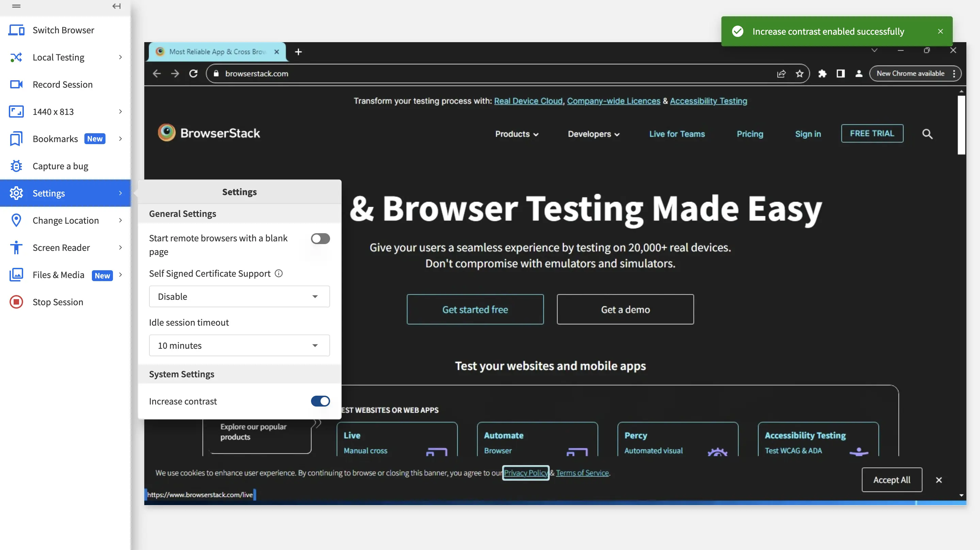Collapse the sidebar with the arrow icon
The width and height of the screenshot is (980, 550).
116,6
